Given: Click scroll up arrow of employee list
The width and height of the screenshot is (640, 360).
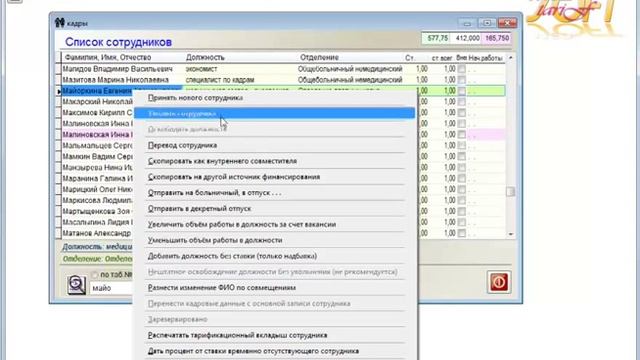Looking at the screenshot, I should 510,58.
